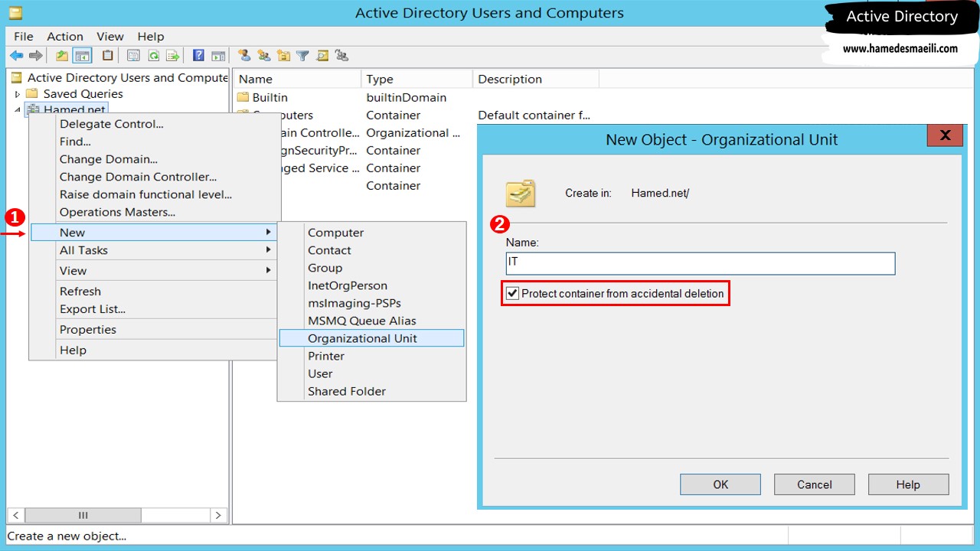Close the New Object dialog with X
Image resolution: width=980 pixels, height=551 pixels.
[945, 135]
